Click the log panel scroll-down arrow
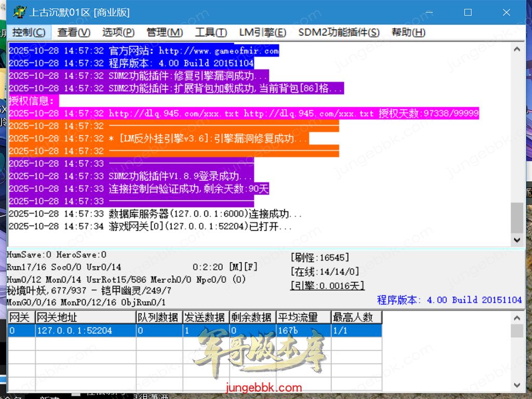Screen dimensions: 532x399 point(516,240)
